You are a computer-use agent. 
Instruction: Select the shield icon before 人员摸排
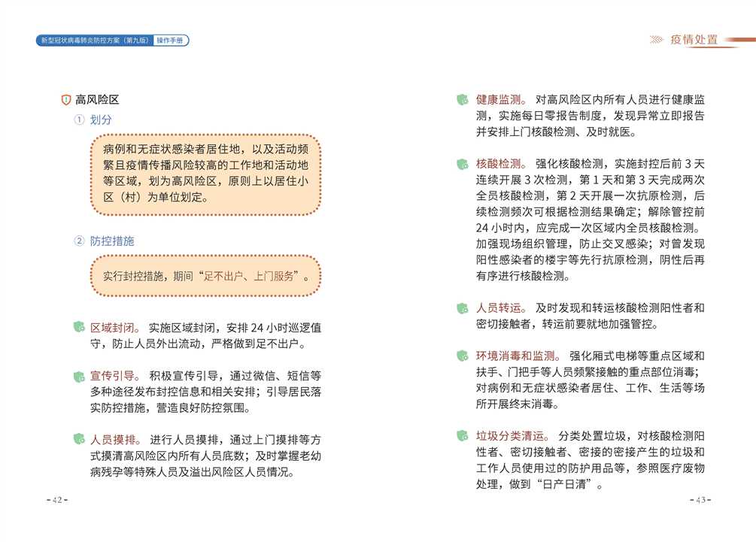point(77,439)
